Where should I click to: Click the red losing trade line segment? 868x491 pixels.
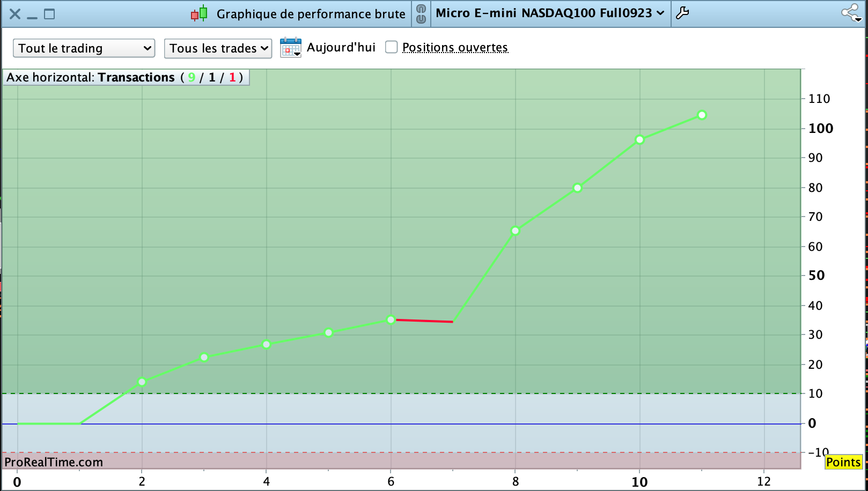(x=424, y=321)
